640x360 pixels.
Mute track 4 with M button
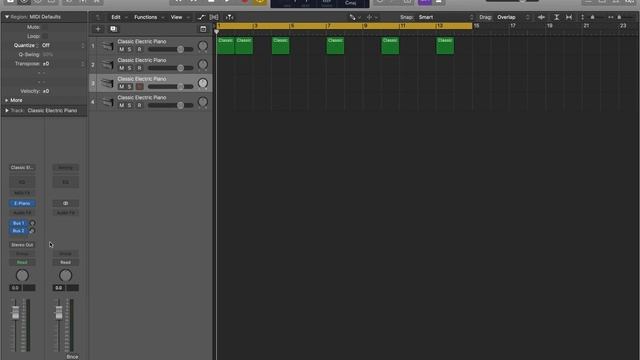122,105
